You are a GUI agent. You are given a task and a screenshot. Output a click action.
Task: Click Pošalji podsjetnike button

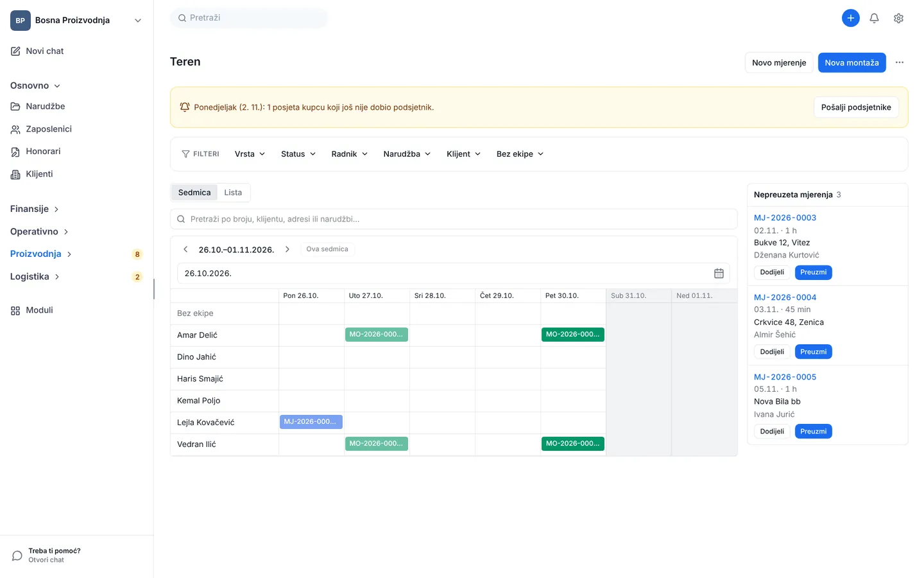click(x=856, y=107)
